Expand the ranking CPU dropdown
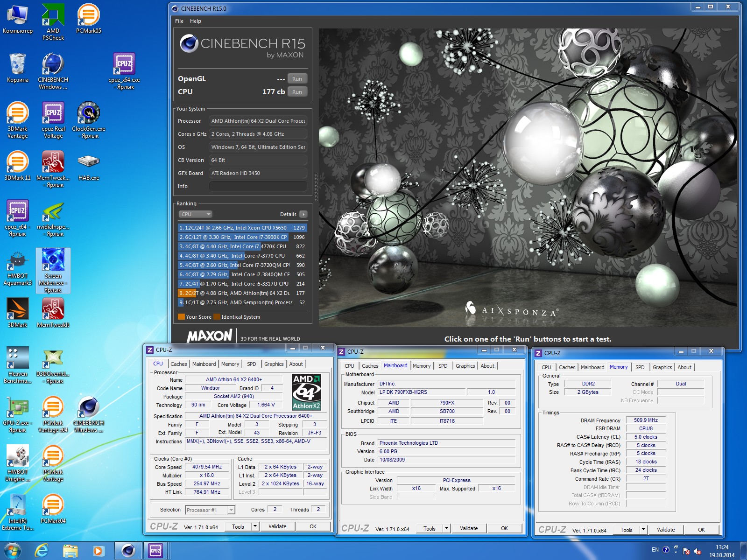Image resolution: width=747 pixels, height=560 pixels. [196, 214]
